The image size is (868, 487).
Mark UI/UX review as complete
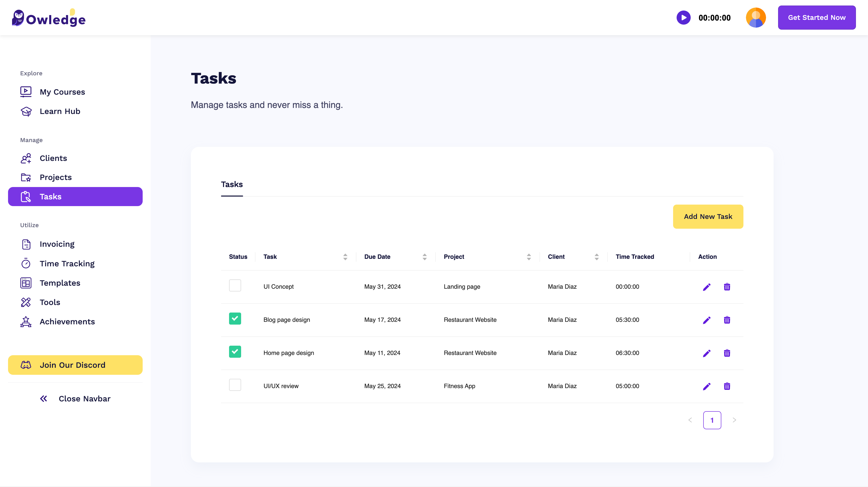[x=235, y=385]
